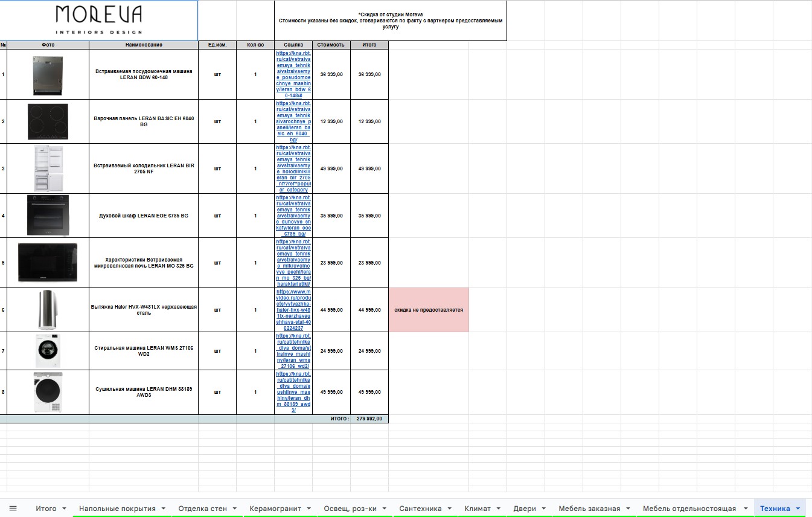This screenshot has height=517, width=812.
Task: Select the hob cost 12 999,00 cell
Action: [x=331, y=121]
